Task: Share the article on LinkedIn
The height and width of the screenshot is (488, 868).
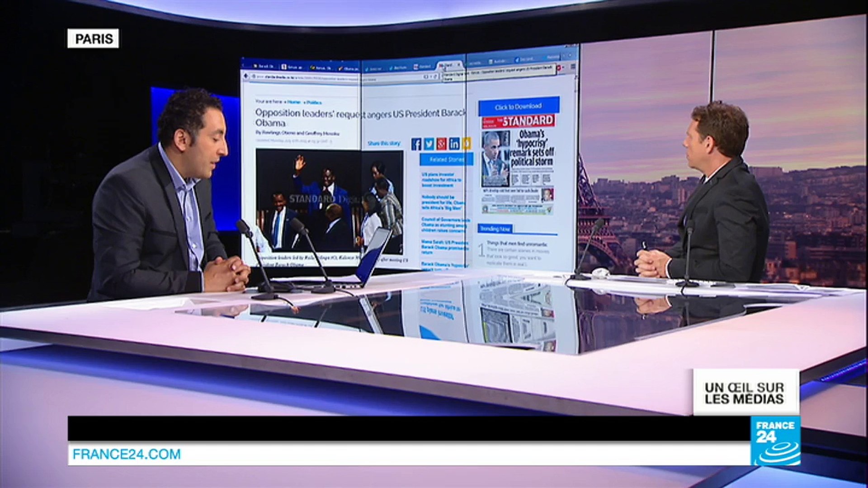Action: 454,144
